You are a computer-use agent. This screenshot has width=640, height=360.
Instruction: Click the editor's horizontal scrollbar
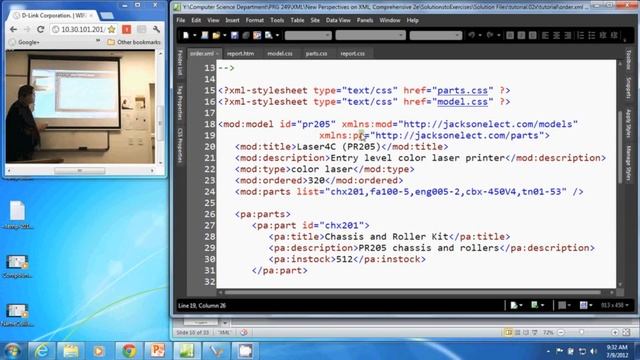coord(412,292)
